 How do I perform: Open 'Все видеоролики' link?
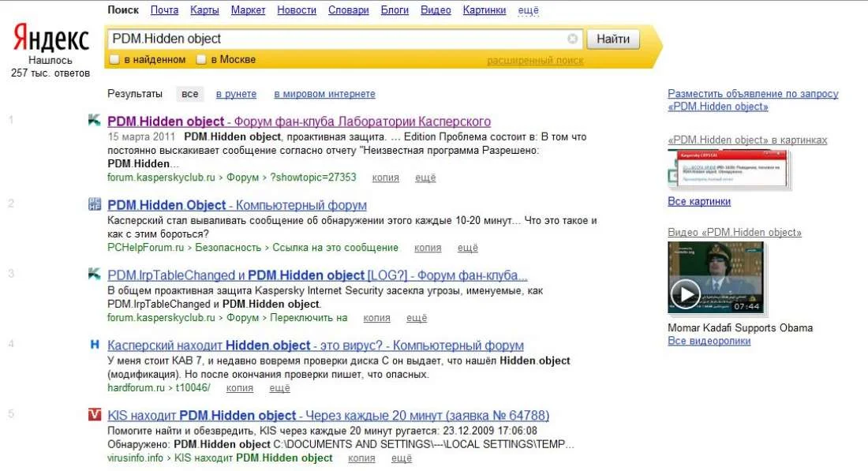[x=709, y=341]
